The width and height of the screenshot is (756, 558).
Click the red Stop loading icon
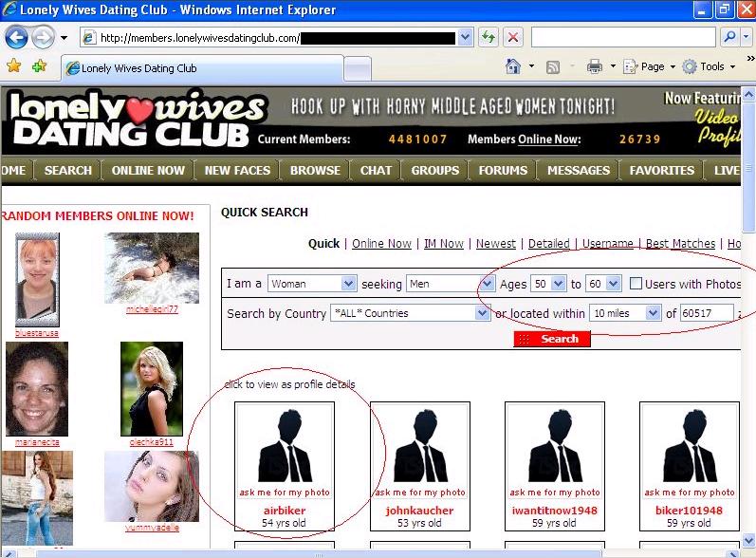click(513, 37)
